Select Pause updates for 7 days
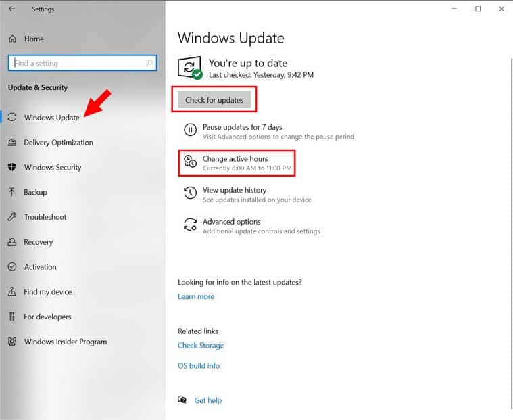 tap(243, 127)
